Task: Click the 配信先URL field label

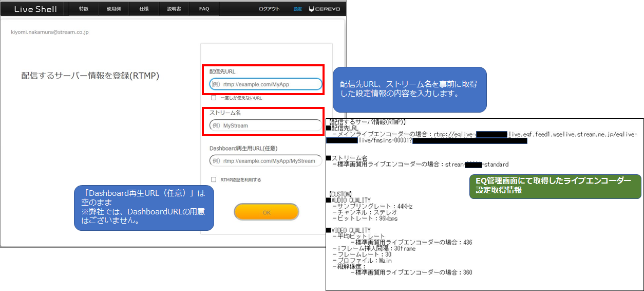Action: [222, 71]
